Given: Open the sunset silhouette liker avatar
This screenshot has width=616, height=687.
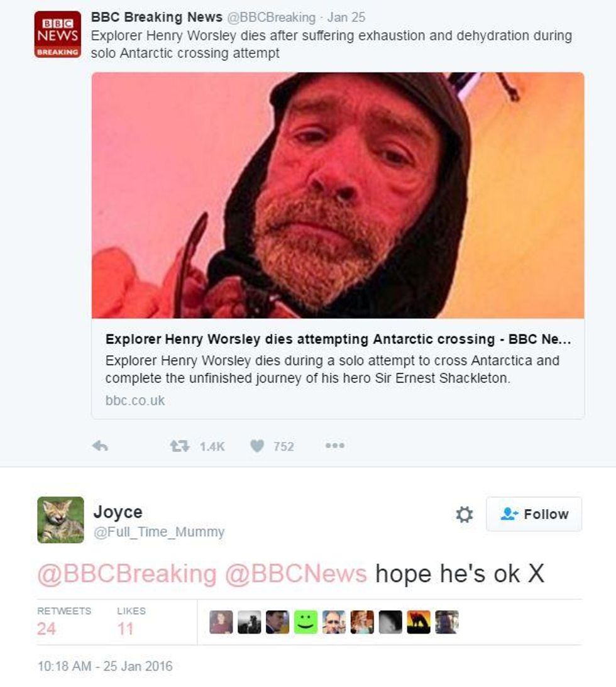Looking at the screenshot, I should pos(419,622).
